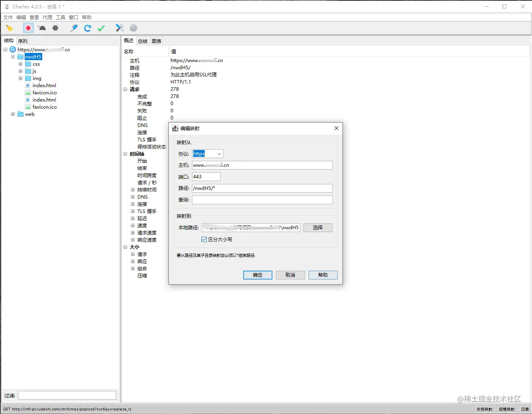This screenshot has height=414, width=532.
Task: Switch to the 结构 tab
Action: (9, 41)
